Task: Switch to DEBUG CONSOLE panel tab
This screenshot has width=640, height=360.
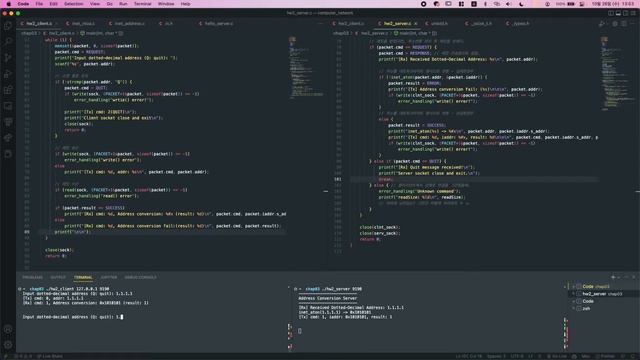Action: click(140, 278)
